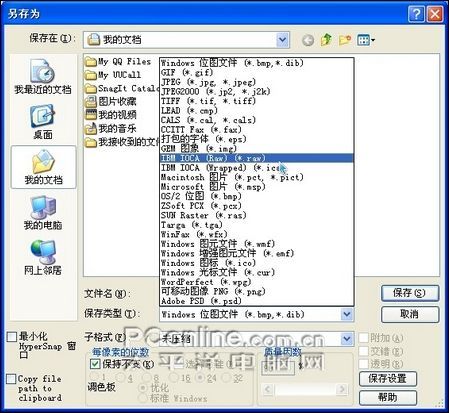Open the view menu icon
Viewport: 449px width, 413px height.
(x=366, y=40)
